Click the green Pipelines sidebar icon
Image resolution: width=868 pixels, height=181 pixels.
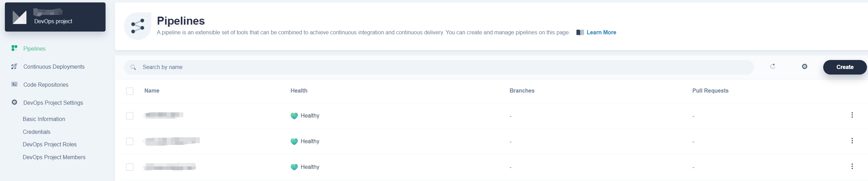(x=14, y=49)
